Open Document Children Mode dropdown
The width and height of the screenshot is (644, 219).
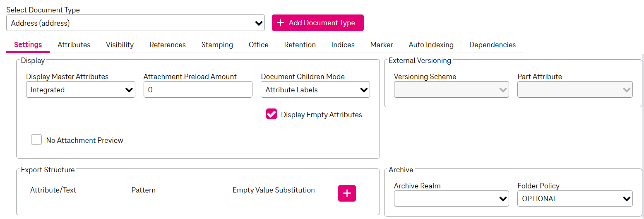[x=315, y=89]
